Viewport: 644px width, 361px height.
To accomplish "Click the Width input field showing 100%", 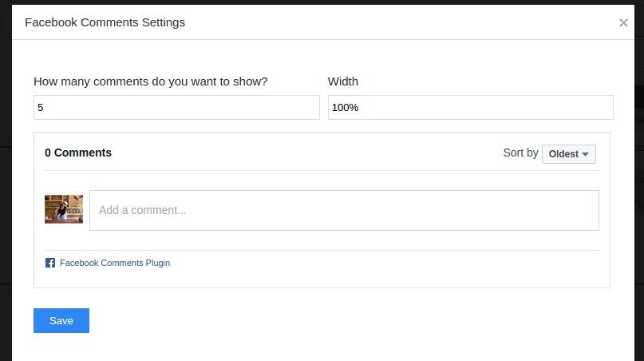I will point(470,108).
